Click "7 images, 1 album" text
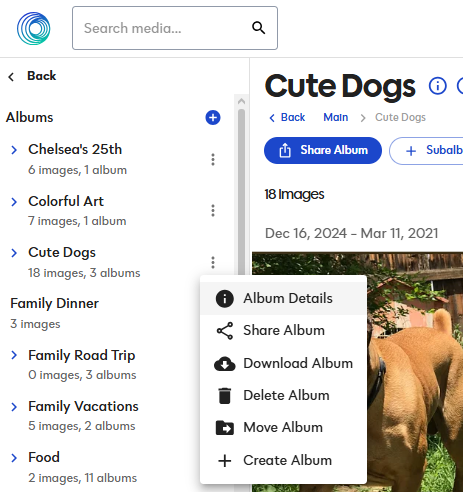This screenshot has height=492, width=463. 77,221
